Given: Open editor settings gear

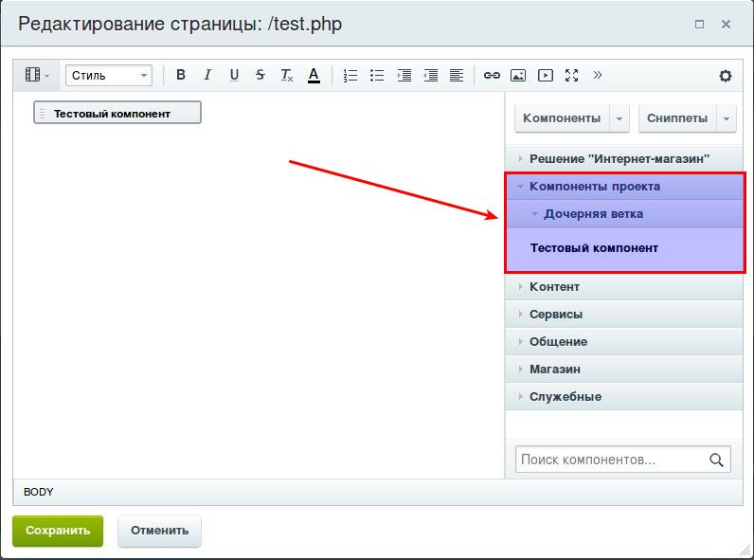Looking at the screenshot, I should (x=726, y=76).
